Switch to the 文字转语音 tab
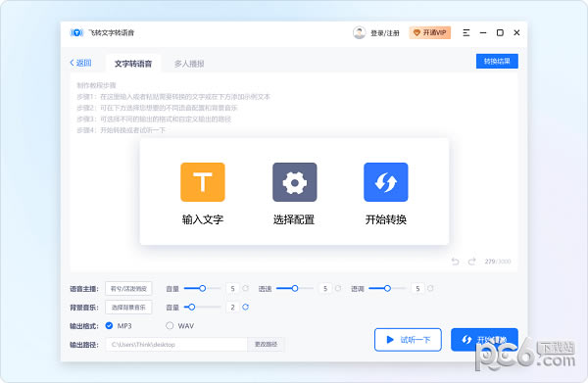The image size is (588, 383). [133, 64]
